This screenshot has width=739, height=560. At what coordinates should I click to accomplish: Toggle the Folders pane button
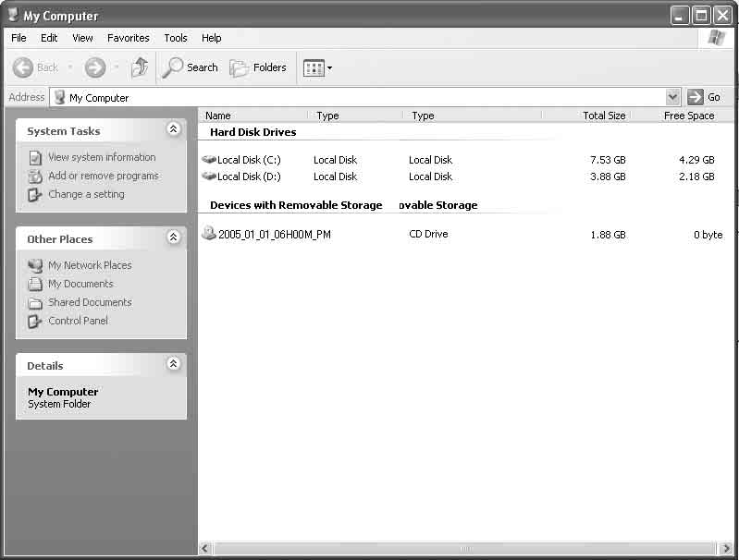pos(258,67)
